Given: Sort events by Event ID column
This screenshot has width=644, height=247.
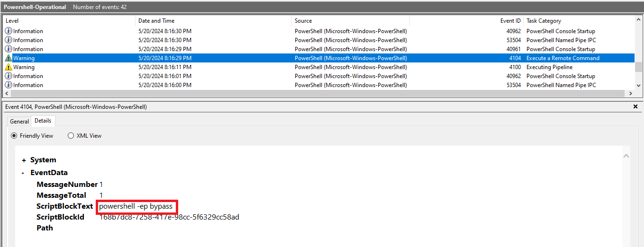Looking at the screenshot, I should (510, 21).
